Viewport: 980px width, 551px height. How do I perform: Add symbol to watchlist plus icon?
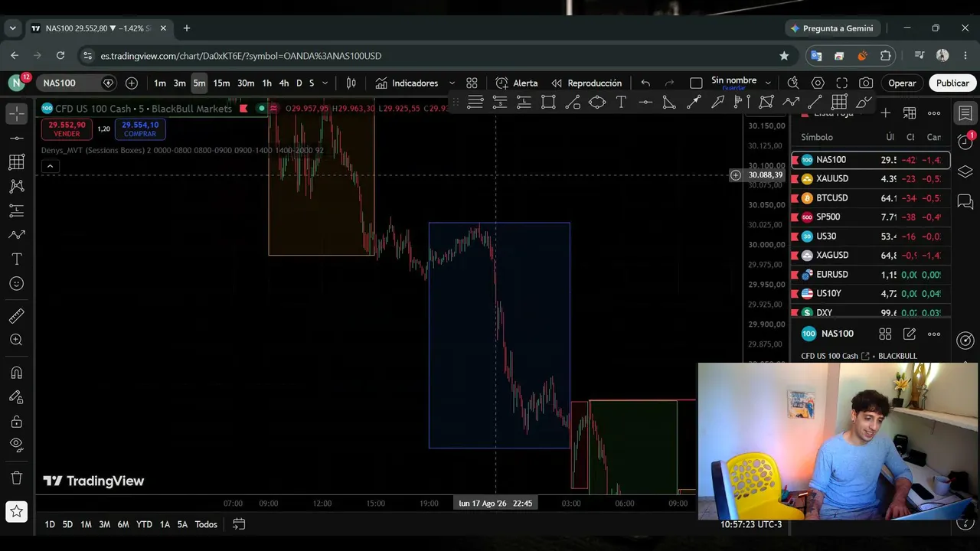(885, 113)
